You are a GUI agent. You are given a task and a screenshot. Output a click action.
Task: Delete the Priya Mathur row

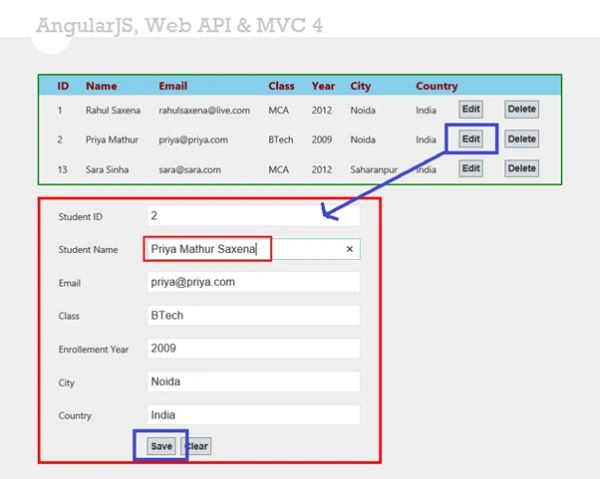(522, 139)
